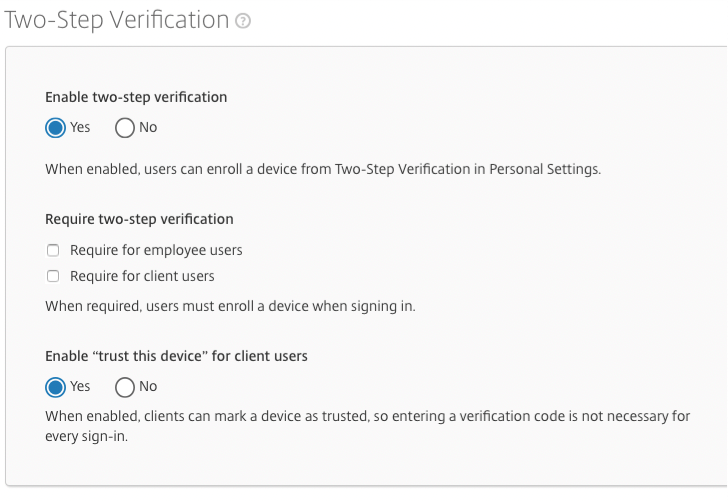Click the Two-Step Verification page title
Screen dimensions: 728x501
(x=117, y=21)
